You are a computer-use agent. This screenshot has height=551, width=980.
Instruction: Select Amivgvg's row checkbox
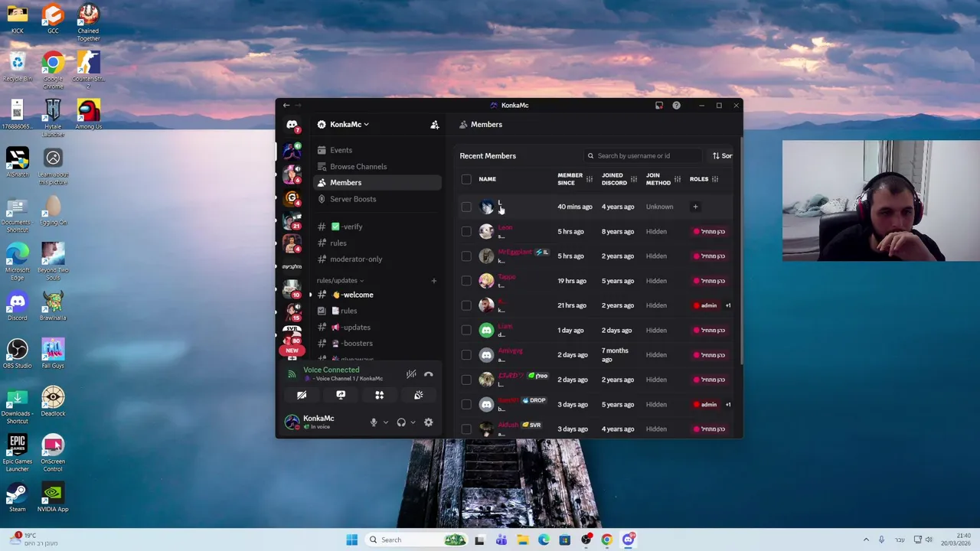click(466, 355)
